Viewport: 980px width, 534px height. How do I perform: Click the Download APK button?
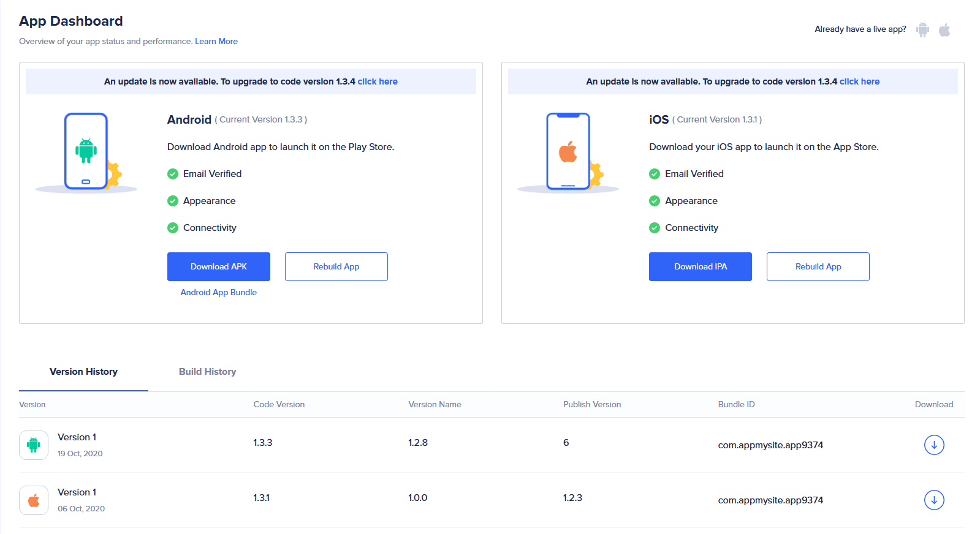tap(219, 266)
